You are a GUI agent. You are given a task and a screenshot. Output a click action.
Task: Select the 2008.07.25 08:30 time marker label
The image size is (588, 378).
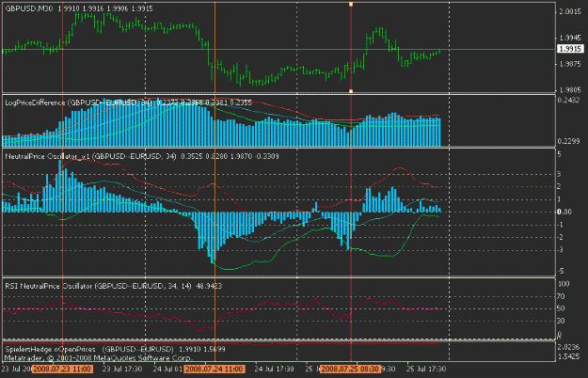[x=350, y=369]
